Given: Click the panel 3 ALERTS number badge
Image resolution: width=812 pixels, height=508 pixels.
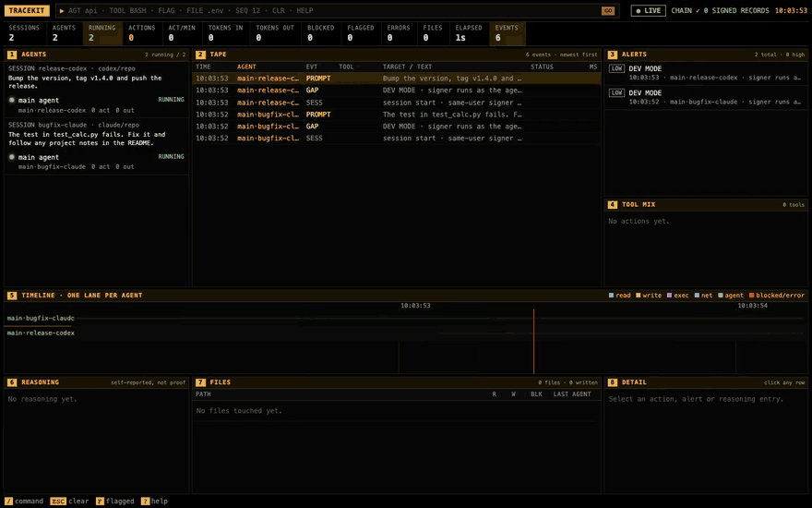Looking at the screenshot, I should pos(612,54).
